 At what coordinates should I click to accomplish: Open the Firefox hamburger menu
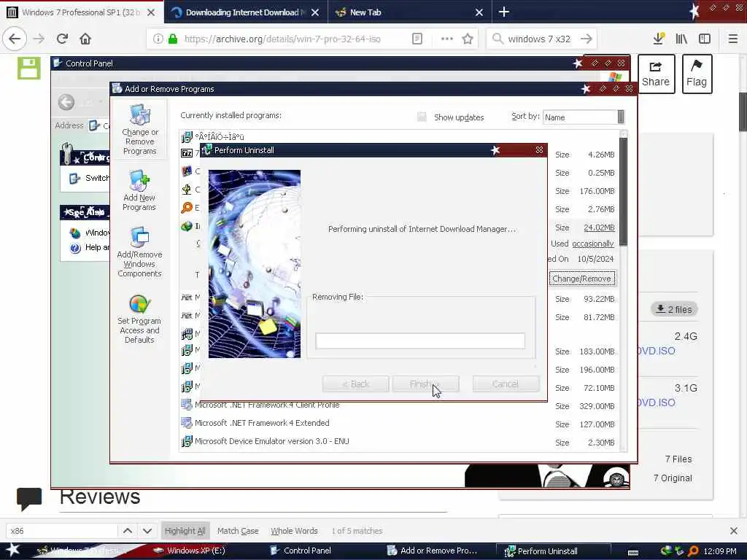tap(733, 39)
